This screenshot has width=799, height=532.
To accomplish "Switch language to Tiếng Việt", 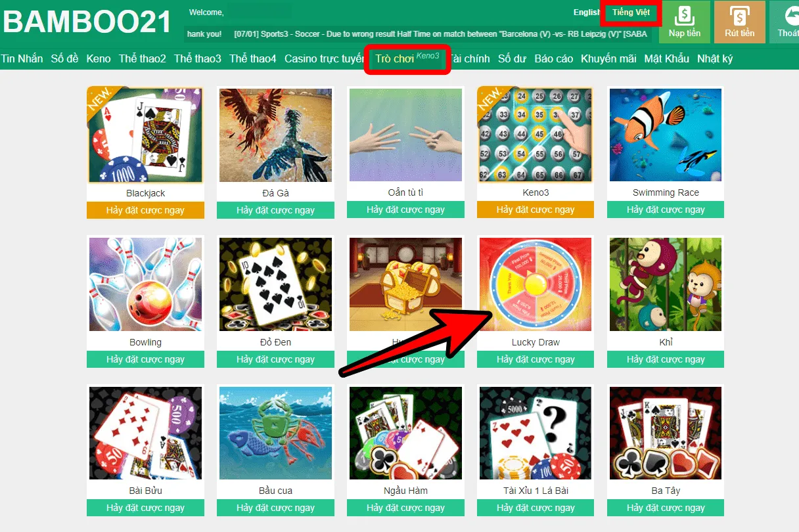I will (631, 12).
